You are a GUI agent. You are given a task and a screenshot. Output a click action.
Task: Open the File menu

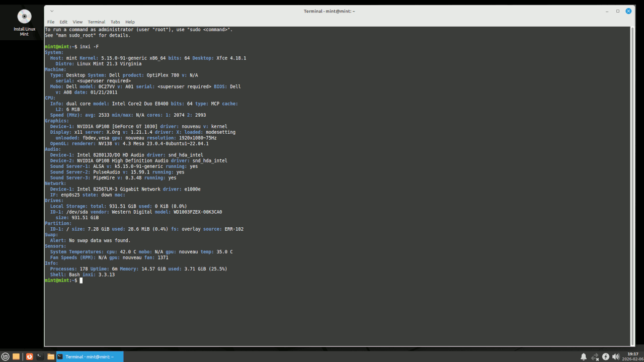point(51,22)
